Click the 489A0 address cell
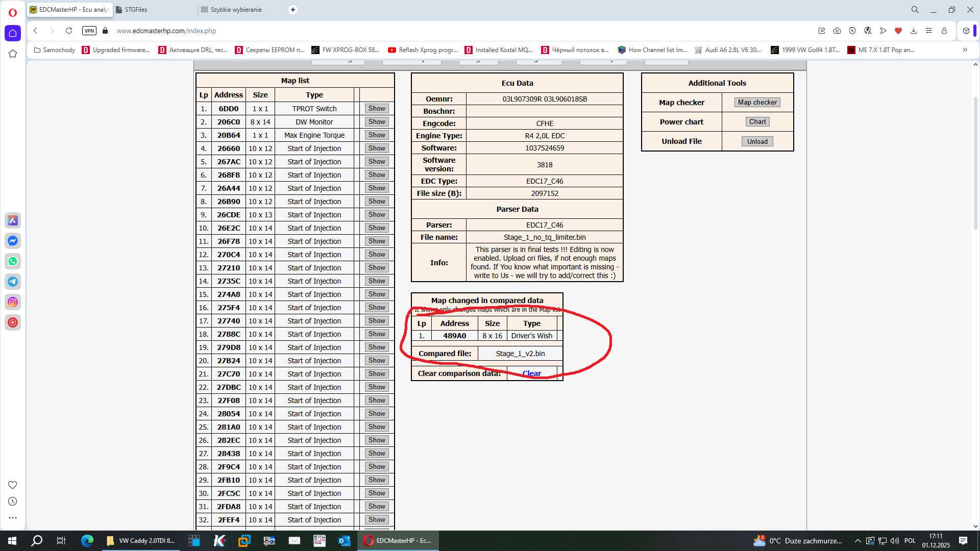The width and height of the screenshot is (980, 551). 454,336
